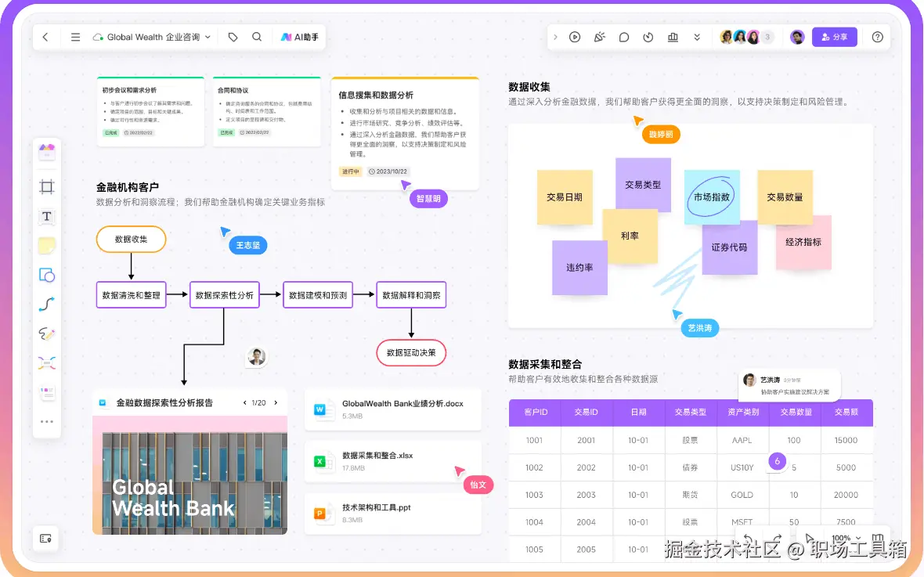Select the GOLD table cell

[742, 495]
